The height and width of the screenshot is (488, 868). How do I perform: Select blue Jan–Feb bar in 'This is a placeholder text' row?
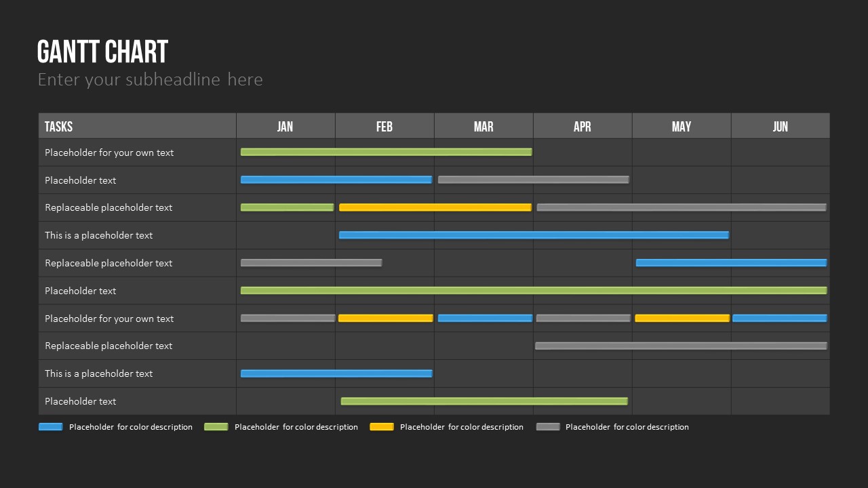point(336,373)
